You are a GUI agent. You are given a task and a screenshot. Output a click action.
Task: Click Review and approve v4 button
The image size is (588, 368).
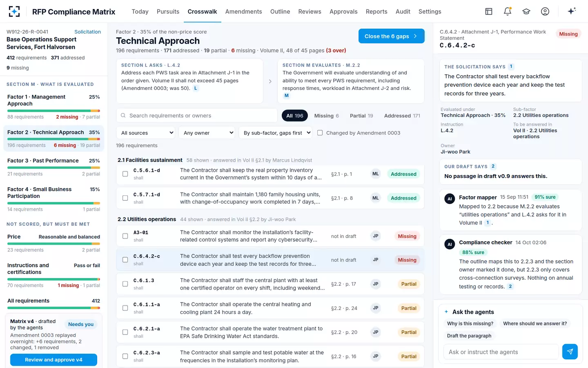point(53,360)
